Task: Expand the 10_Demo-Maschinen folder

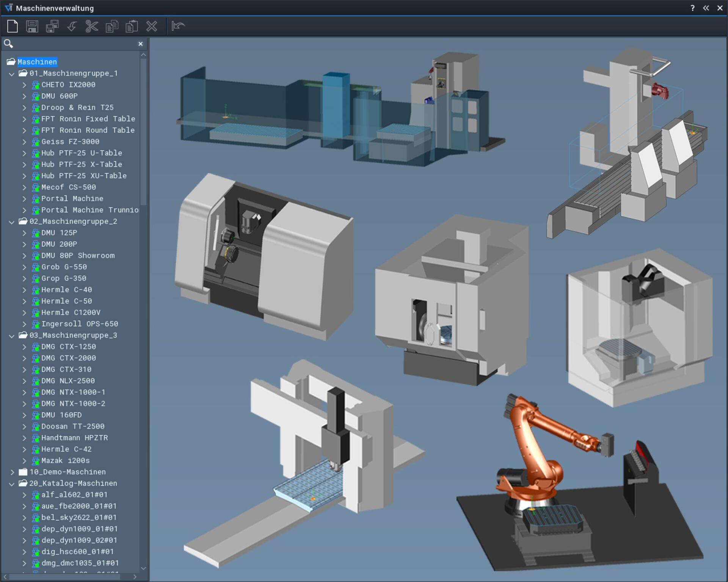Action: coord(12,472)
